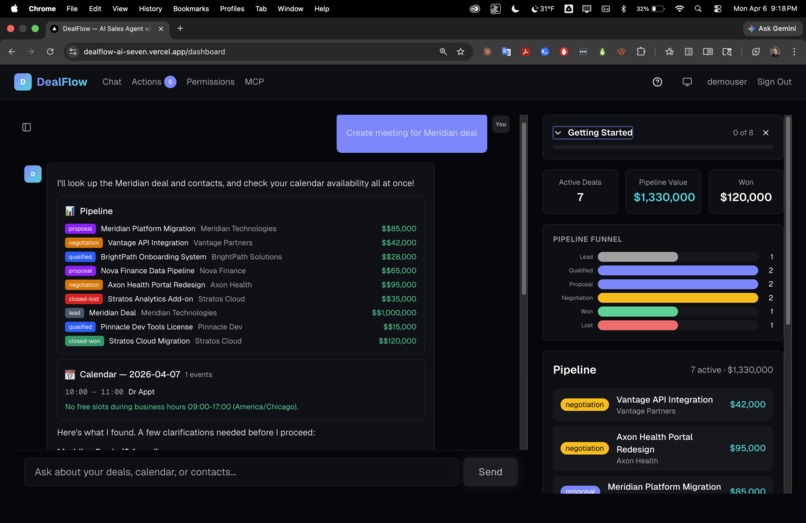Click the Dr Appt calendar event
Image resolution: width=806 pixels, height=523 pixels.
110,392
